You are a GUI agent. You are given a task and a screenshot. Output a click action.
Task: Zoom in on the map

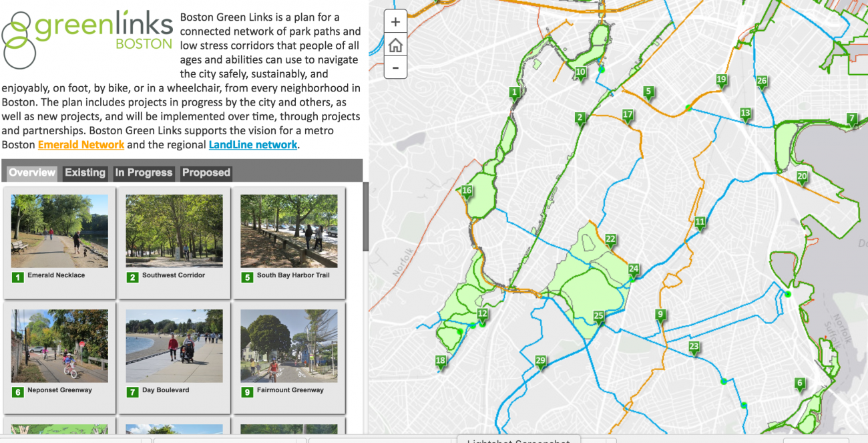(396, 22)
